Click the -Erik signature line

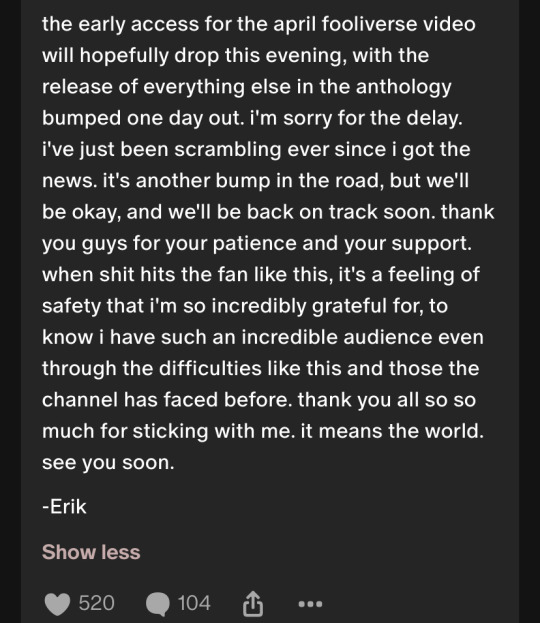(x=64, y=507)
